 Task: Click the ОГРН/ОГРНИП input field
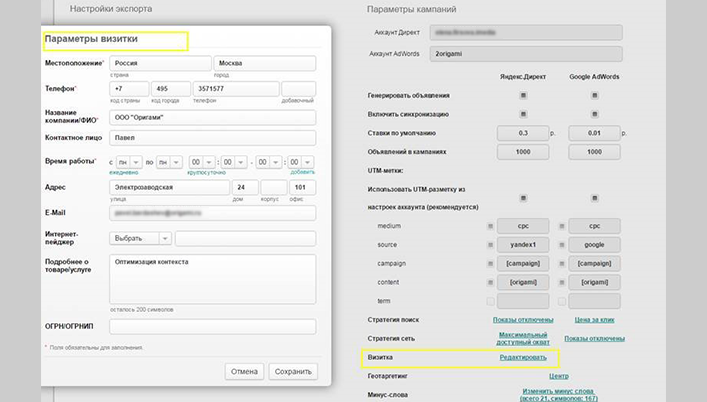[212, 327]
